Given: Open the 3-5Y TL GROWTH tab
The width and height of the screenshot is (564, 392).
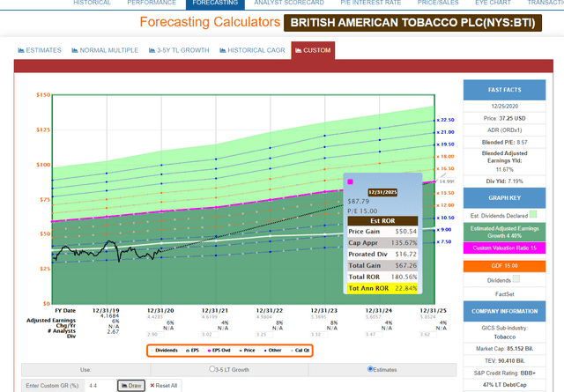Looking at the screenshot, I should (x=179, y=50).
